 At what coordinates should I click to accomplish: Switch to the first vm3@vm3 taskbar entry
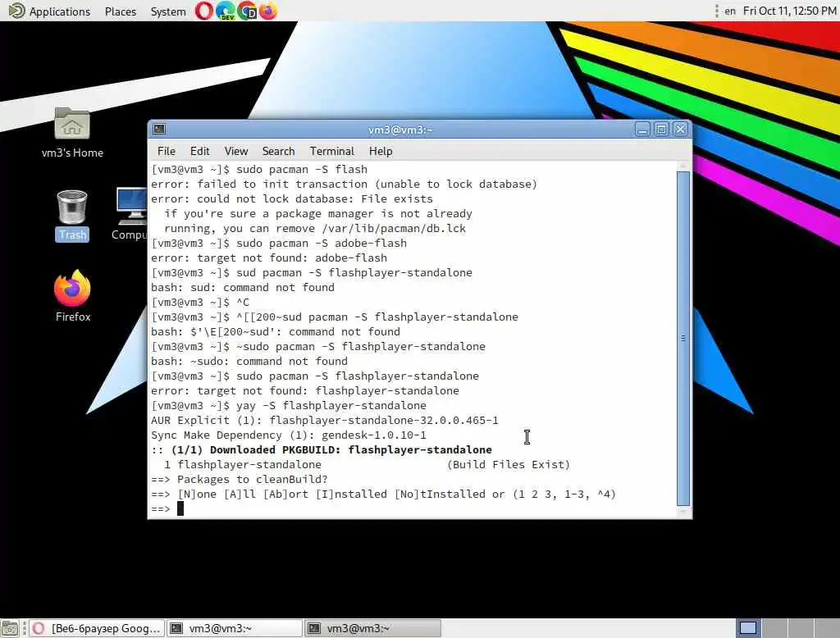click(234, 628)
